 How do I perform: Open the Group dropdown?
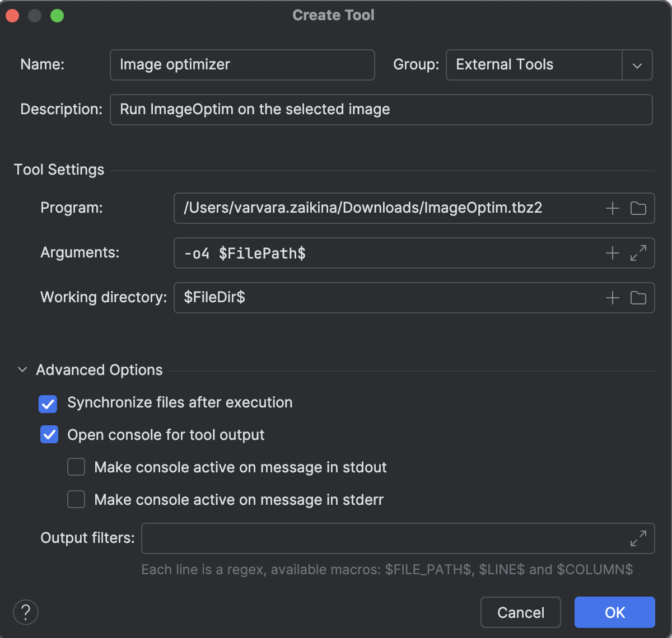tap(637, 65)
